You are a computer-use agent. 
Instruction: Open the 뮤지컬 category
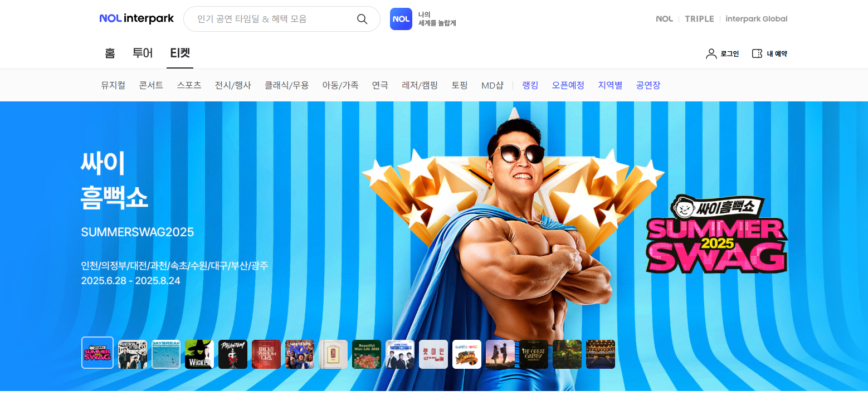click(x=113, y=85)
